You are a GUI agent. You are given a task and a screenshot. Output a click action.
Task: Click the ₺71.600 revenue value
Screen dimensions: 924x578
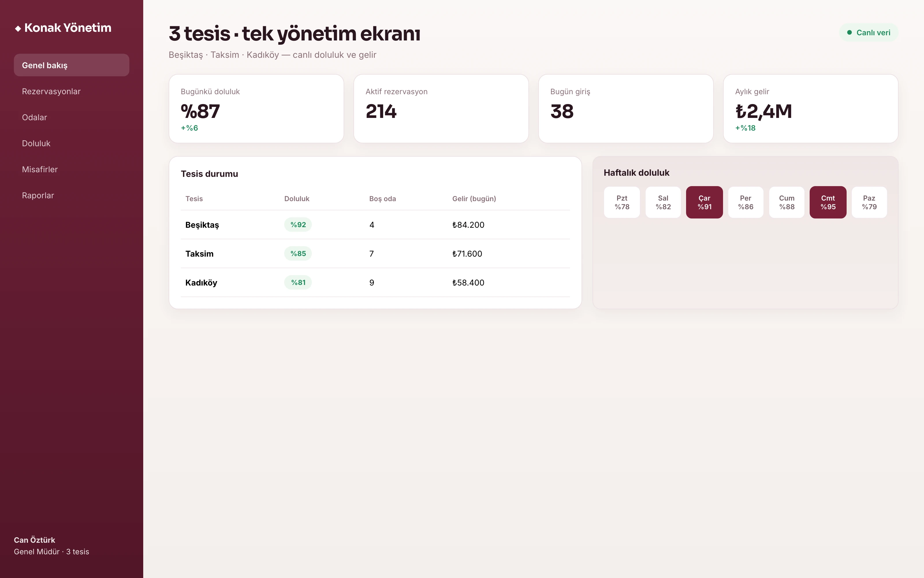pos(467,254)
